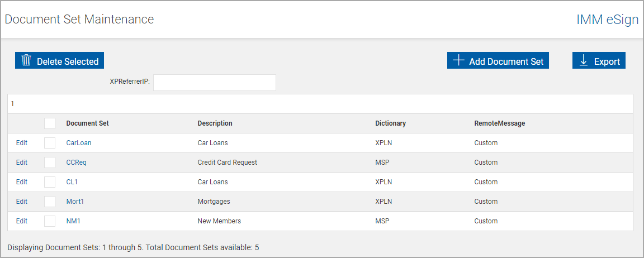Viewport: 644px width, 258px height.
Task: Click Edit for the NM1 row
Action: click(22, 221)
